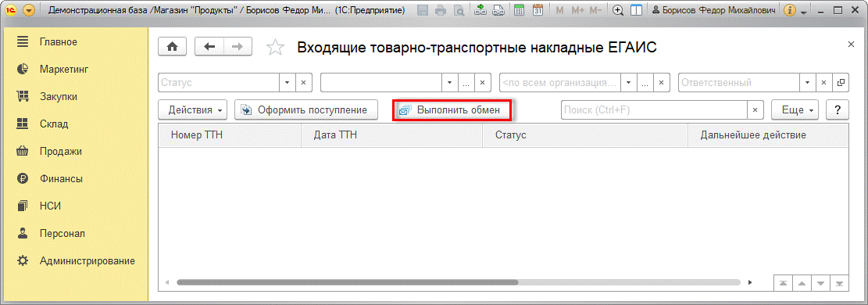Viewport: 868px width, 305px height.
Task: Jump to first row of list
Action: tap(783, 283)
